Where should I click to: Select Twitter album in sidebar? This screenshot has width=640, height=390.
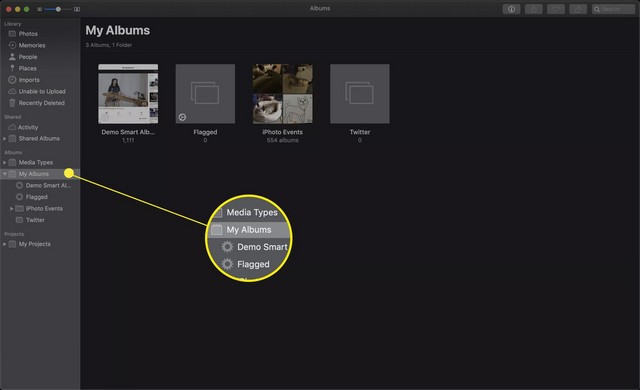[40, 220]
